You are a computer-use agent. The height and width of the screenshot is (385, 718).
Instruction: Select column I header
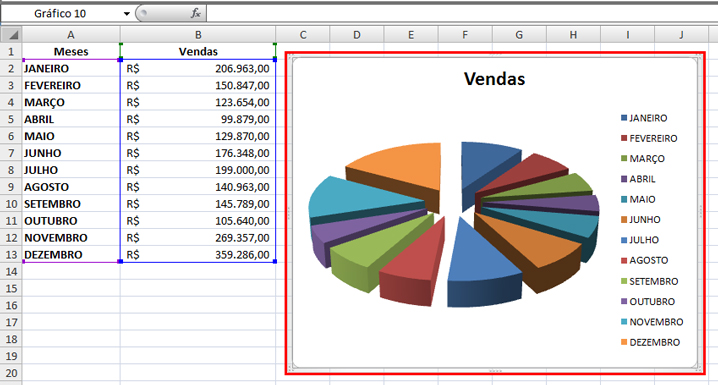pyautogui.click(x=627, y=35)
